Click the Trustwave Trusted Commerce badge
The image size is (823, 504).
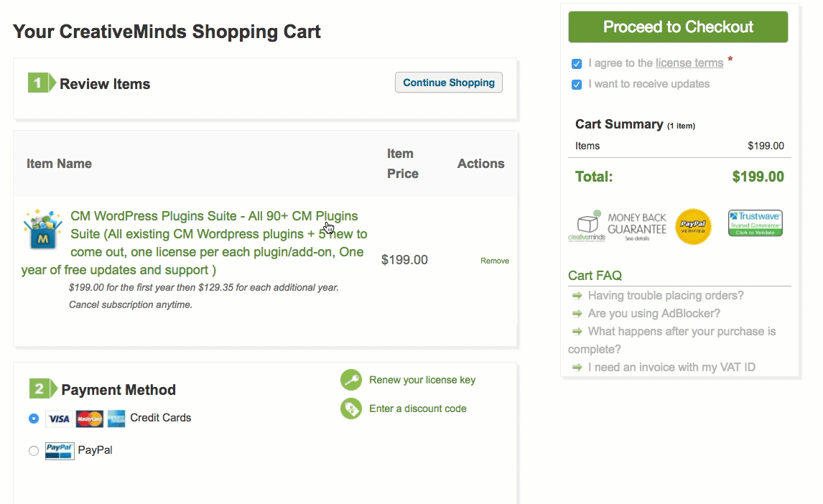tap(755, 223)
